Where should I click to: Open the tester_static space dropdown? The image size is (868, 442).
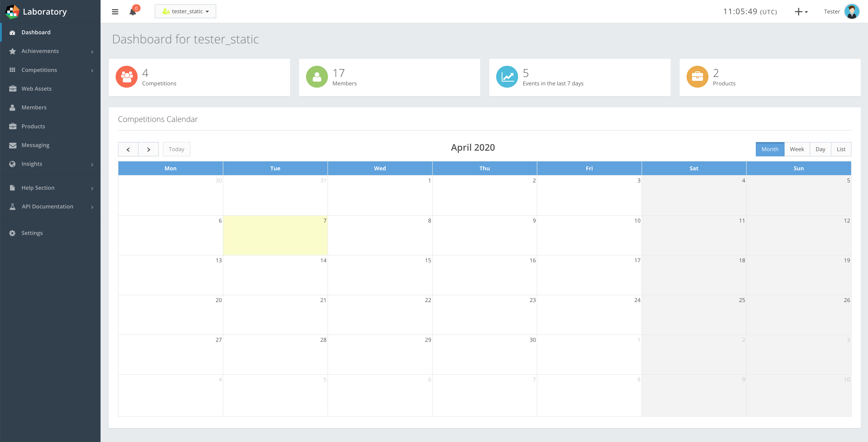click(185, 11)
